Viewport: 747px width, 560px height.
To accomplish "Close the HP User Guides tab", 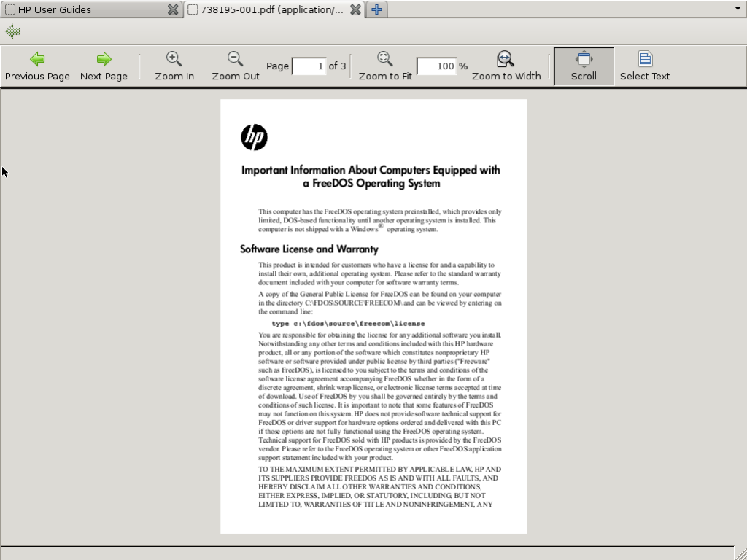I will (x=173, y=9).
